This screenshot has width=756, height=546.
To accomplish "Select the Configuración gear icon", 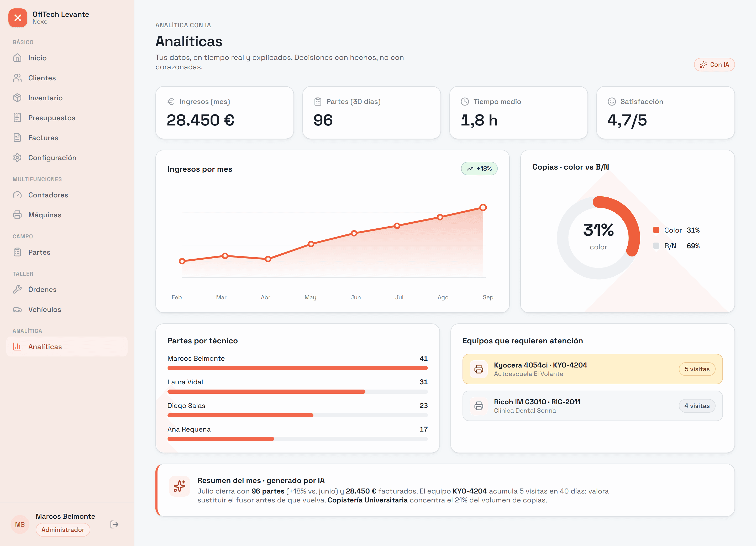I will pos(17,158).
